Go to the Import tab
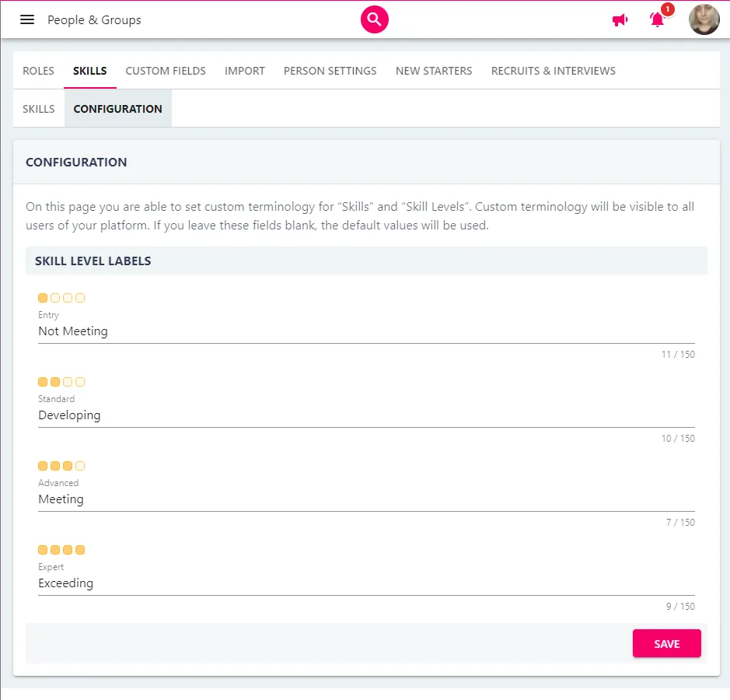Viewport: 730px width, 700px height. pyautogui.click(x=244, y=71)
